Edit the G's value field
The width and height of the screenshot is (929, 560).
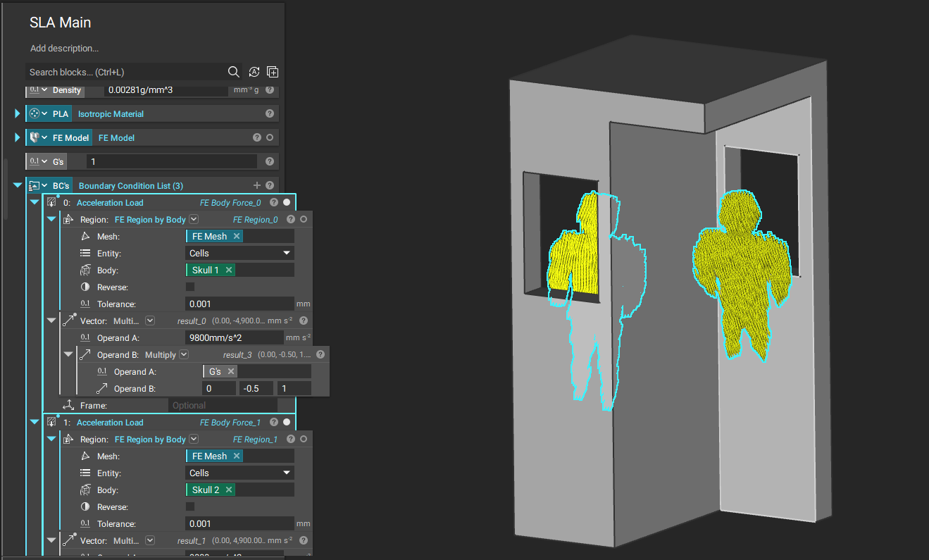pos(173,161)
